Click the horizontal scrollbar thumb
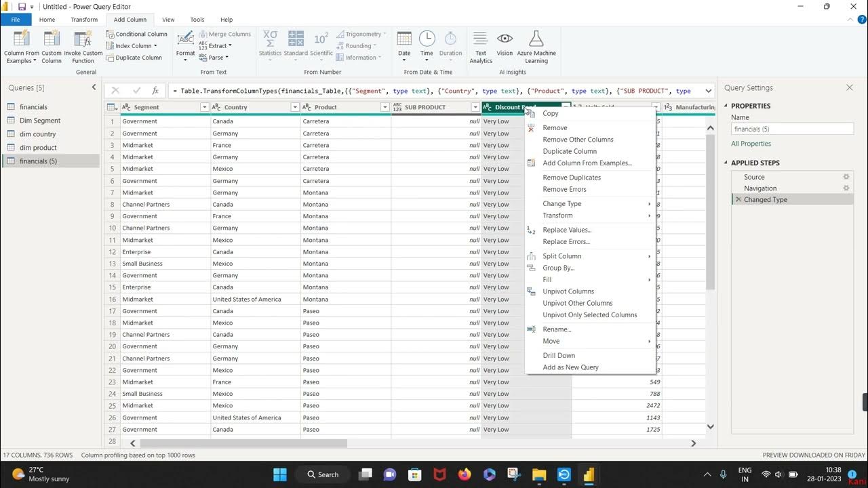 pos(243,443)
